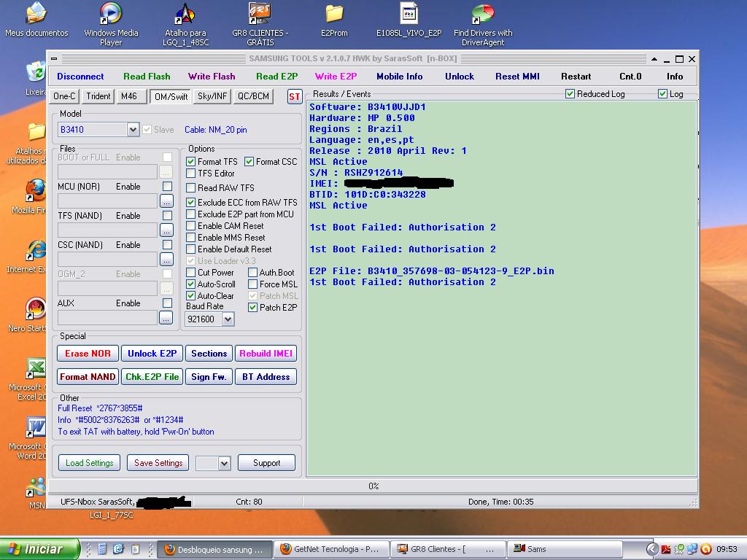The width and height of the screenshot is (747, 560).
Task: Click the BT Address button
Action: click(x=266, y=377)
